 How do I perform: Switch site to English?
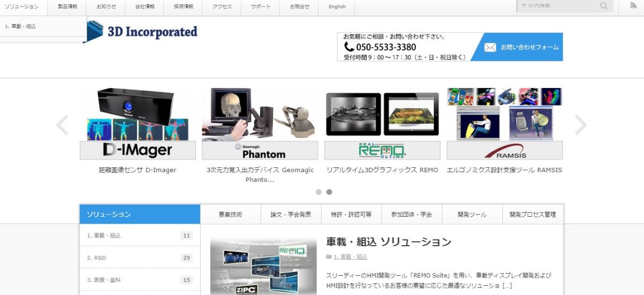coord(337,6)
